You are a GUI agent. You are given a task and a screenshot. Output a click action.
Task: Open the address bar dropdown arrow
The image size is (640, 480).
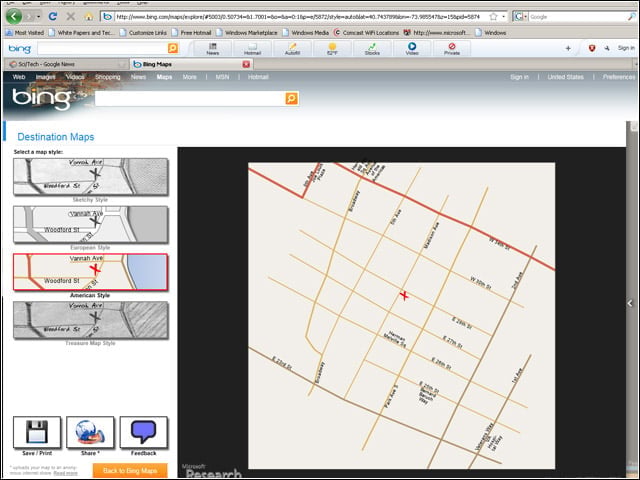(504, 17)
